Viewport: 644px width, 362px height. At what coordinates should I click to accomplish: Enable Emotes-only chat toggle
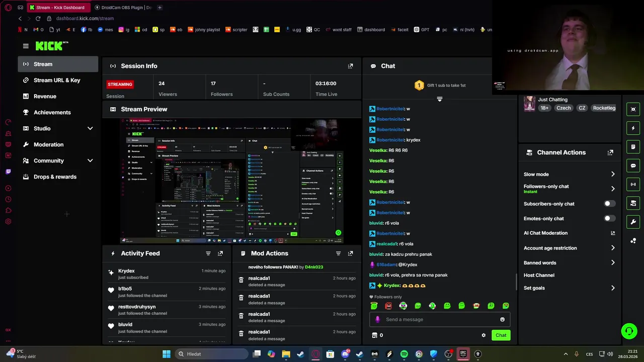pyautogui.click(x=609, y=219)
